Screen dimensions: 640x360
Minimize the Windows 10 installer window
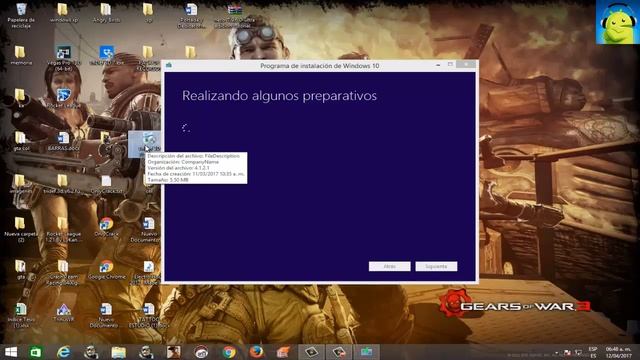pyautogui.click(x=438, y=65)
